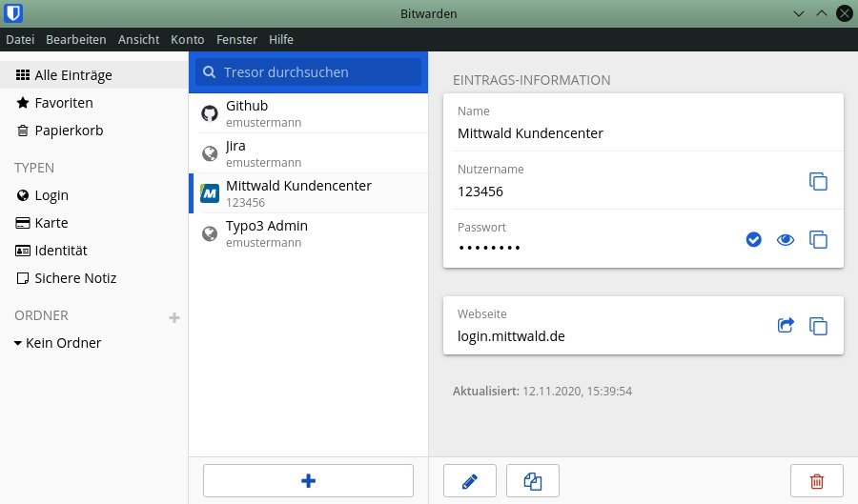This screenshot has height=504, width=858.
Task: Open the Konto menu
Action: pyautogui.click(x=187, y=39)
